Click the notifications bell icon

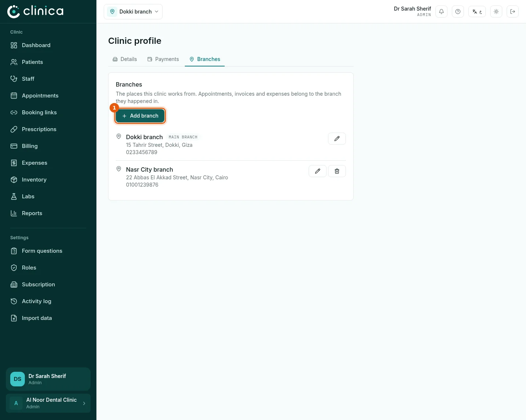coord(441,12)
